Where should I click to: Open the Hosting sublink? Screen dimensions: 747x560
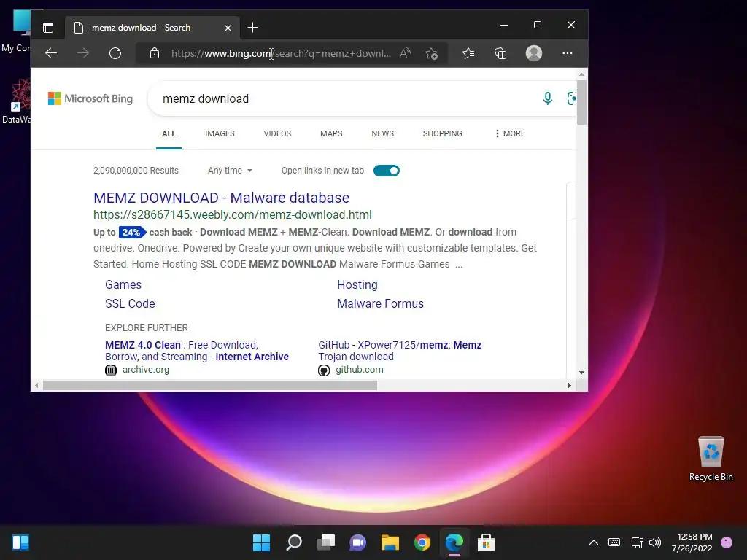[357, 285]
